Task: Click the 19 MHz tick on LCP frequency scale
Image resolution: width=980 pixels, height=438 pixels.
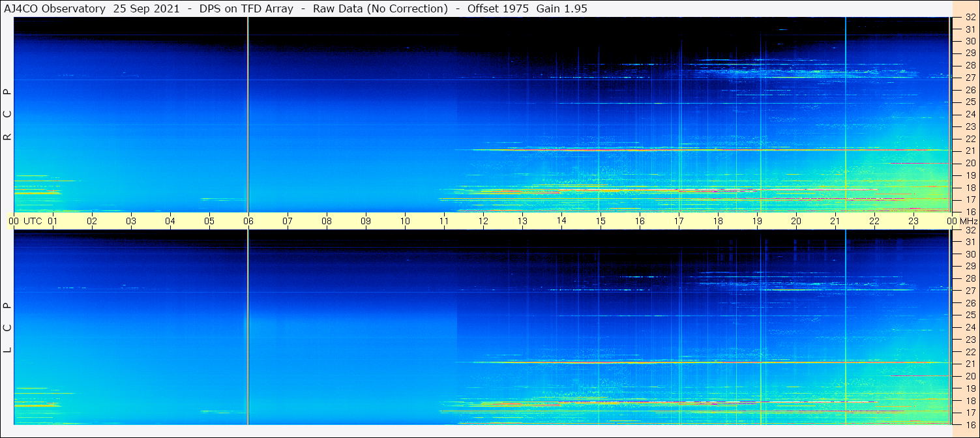Action: 970,388
